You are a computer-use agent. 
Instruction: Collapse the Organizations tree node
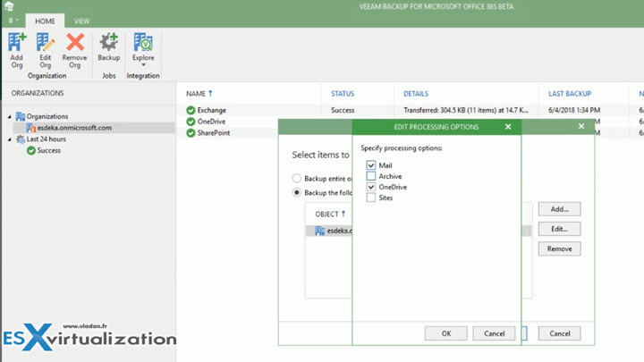tap(10, 117)
